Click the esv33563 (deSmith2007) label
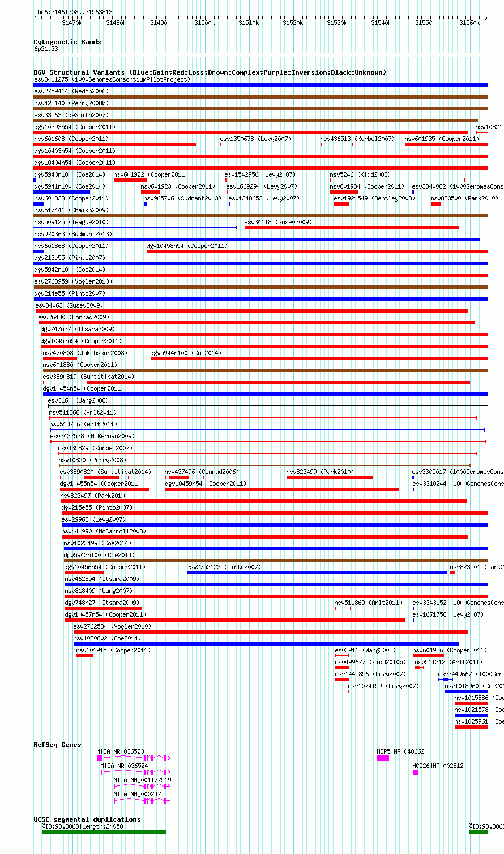The image size is (504, 854). point(71,115)
